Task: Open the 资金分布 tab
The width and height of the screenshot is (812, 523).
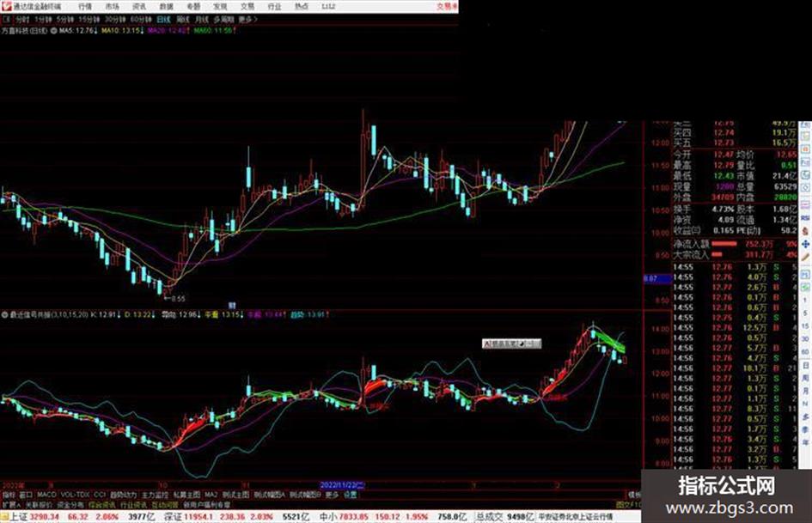Action: [70, 505]
